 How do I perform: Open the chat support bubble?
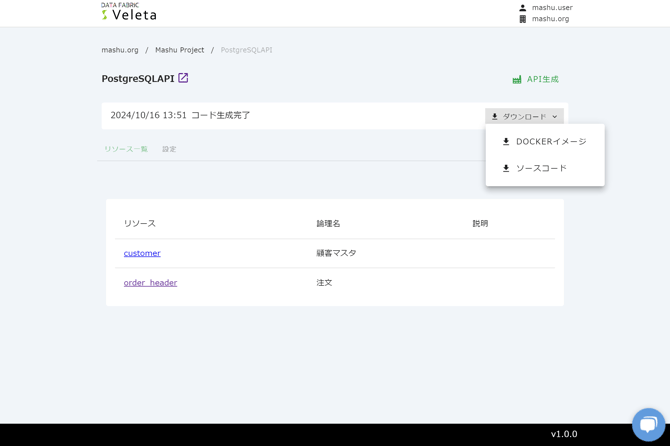click(648, 424)
